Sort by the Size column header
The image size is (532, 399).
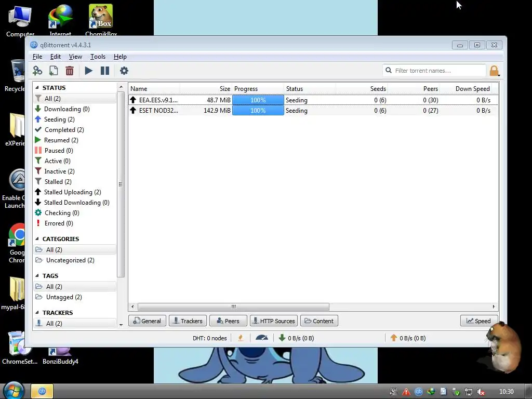(x=206, y=88)
